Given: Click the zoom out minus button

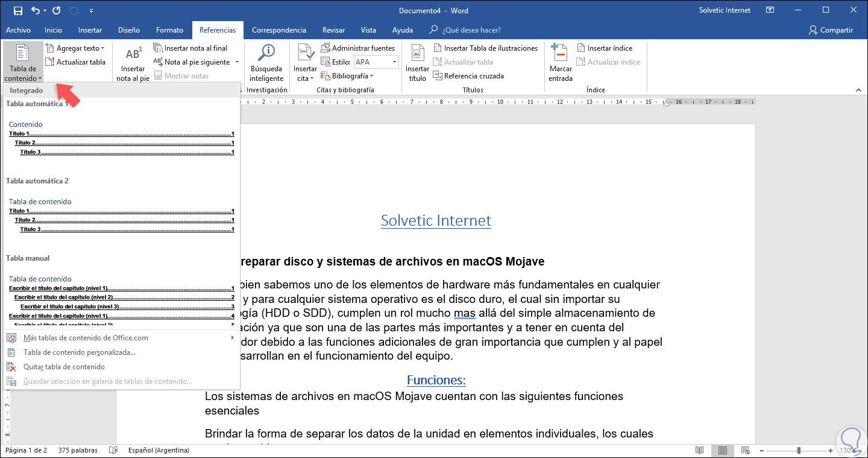Looking at the screenshot, I should click(763, 450).
